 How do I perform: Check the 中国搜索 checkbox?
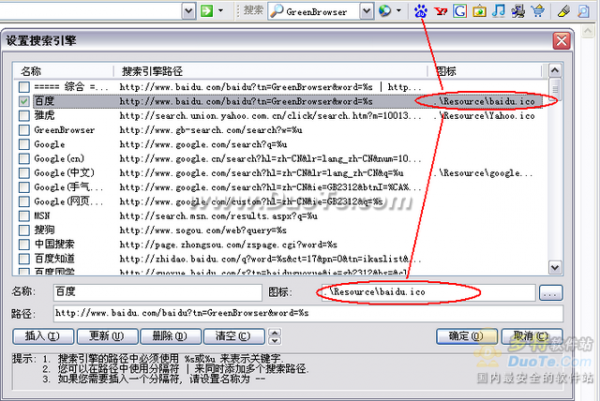click(24, 244)
